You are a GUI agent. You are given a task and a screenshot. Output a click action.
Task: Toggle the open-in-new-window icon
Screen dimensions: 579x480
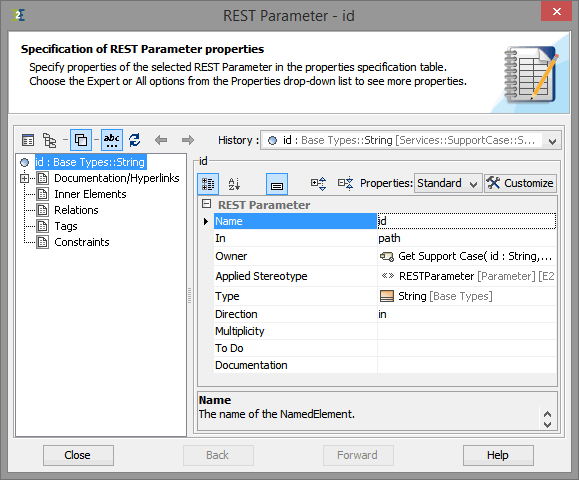[x=81, y=140]
